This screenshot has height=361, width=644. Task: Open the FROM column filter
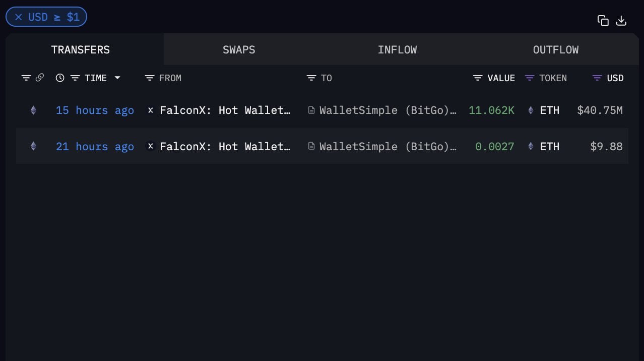150,78
